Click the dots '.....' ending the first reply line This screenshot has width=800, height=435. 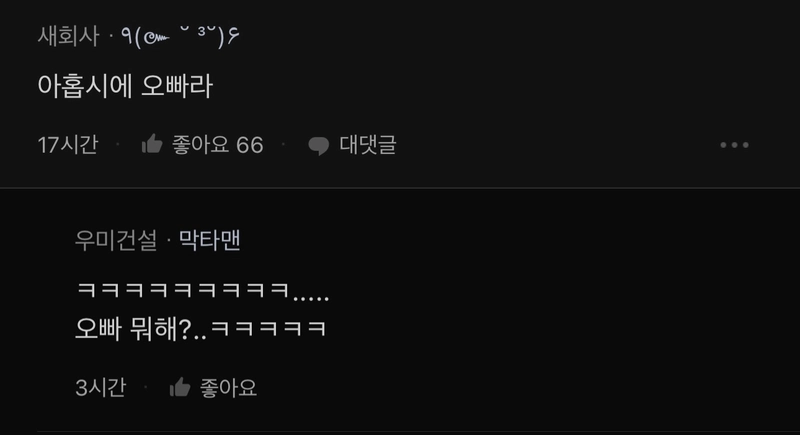[x=311, y=298]
